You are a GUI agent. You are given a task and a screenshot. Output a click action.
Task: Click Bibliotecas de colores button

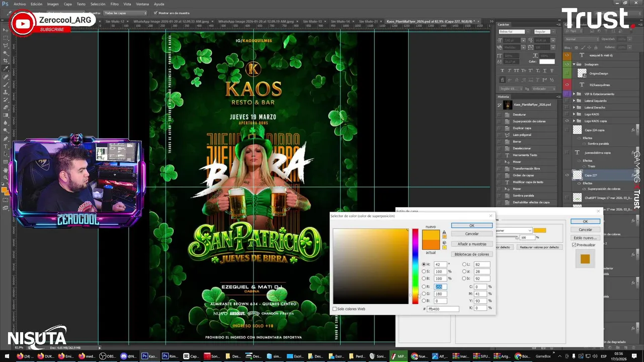click(471, 254)
